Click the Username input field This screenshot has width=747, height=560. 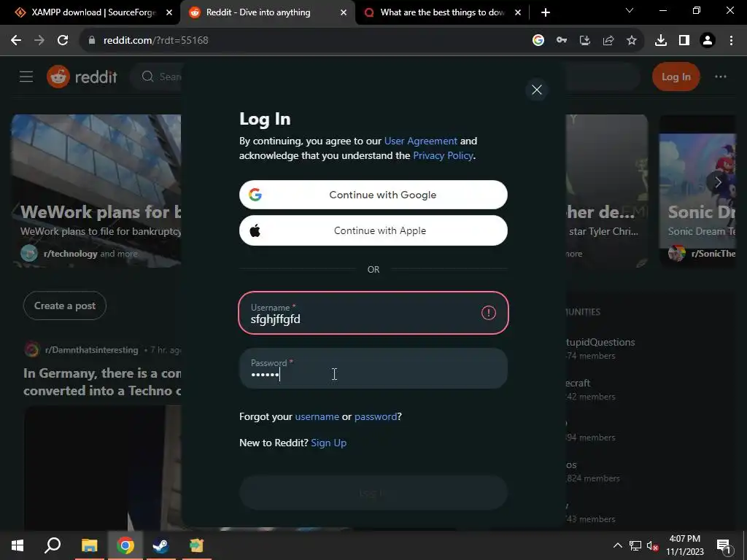373,313
